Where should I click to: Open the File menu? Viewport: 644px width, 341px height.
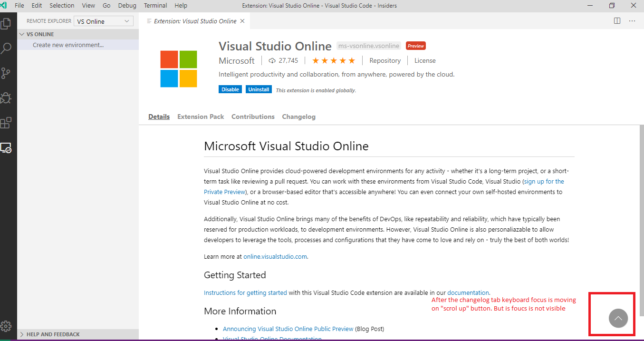click(19, 6)
